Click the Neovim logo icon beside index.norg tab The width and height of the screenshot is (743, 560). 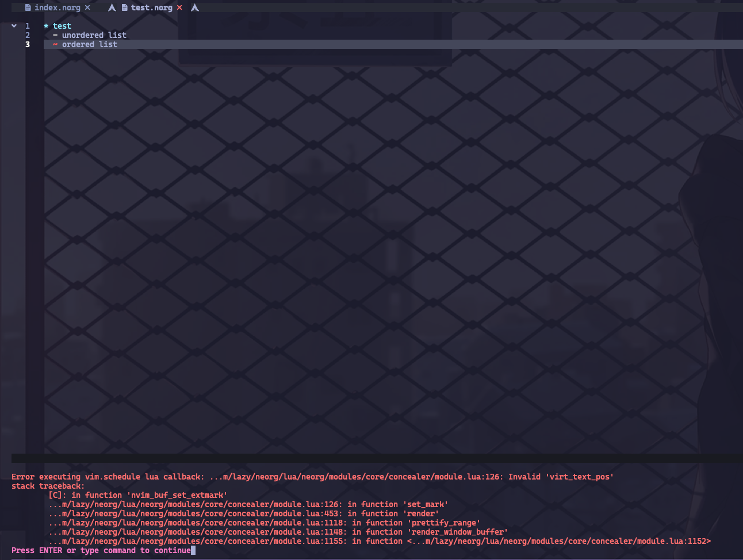pyautogui.click(x=112, y=7)
